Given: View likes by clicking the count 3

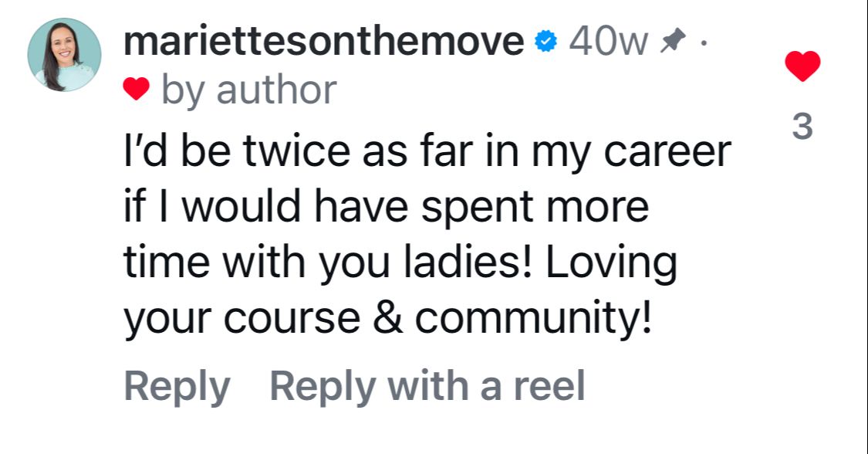Looking at the screenshot, I should (x=802, y=127).
